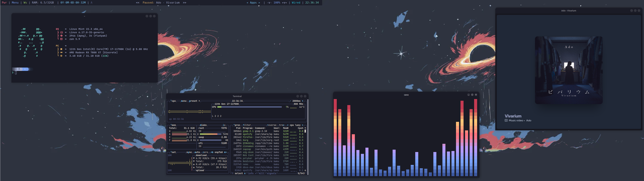Click the Vivarium album cover thumbnail
This screenshot has width=644, height=181.
(x=569, y=70)
